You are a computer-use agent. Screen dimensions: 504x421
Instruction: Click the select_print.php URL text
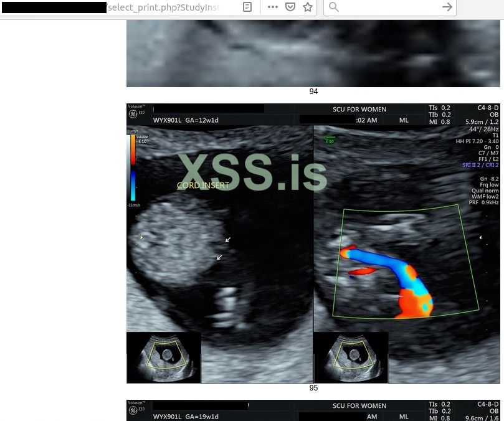163,7
